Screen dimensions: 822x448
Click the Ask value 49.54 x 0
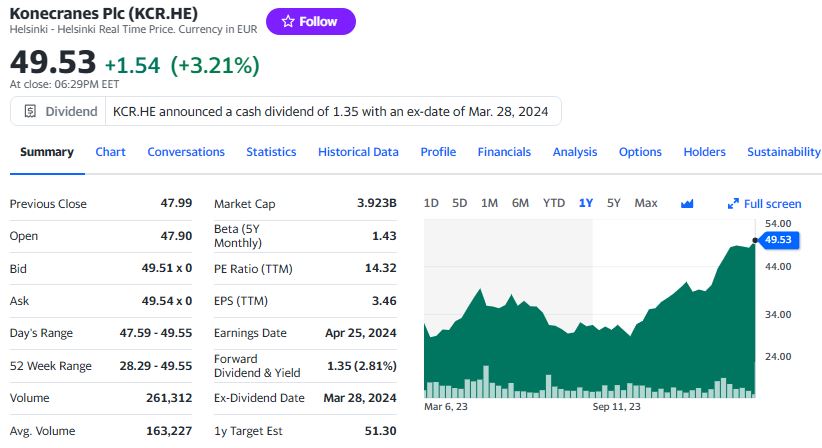tap(167, 301)
